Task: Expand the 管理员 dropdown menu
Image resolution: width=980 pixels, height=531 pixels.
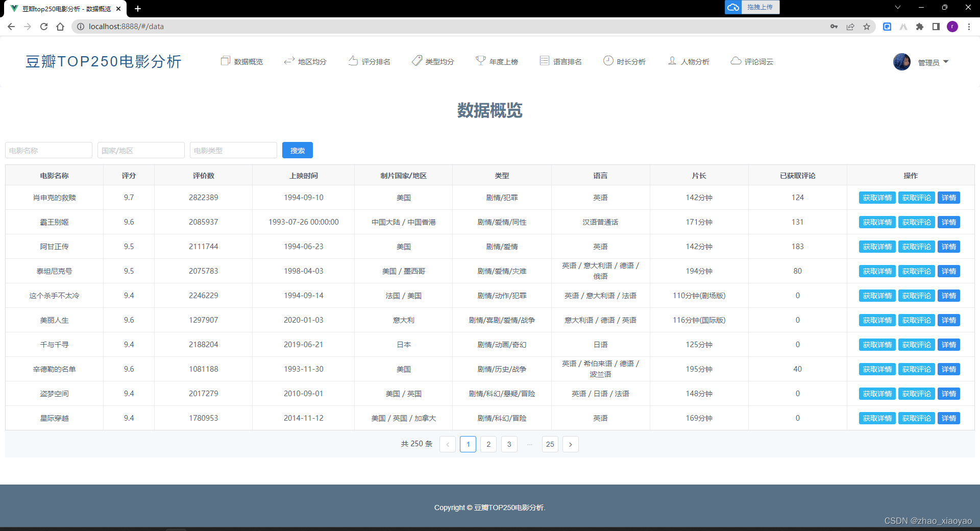Action: pos(933,62)
